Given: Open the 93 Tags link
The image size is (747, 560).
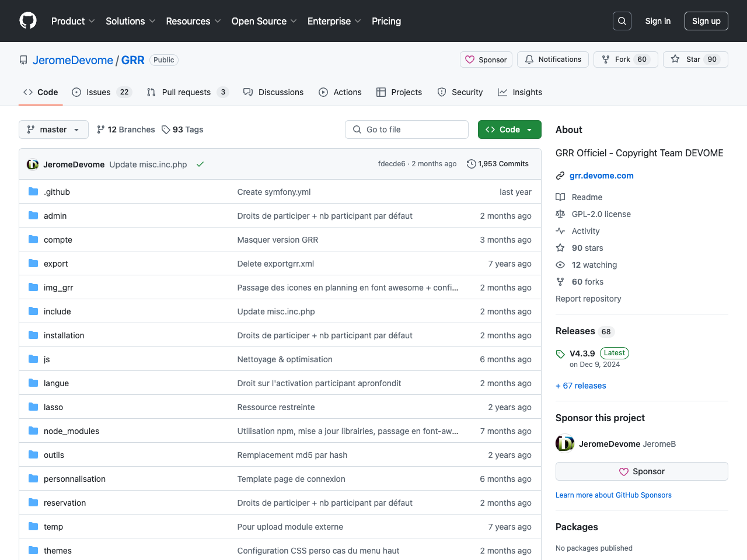Looking at the screenshot, I should (x=183, y=129).
